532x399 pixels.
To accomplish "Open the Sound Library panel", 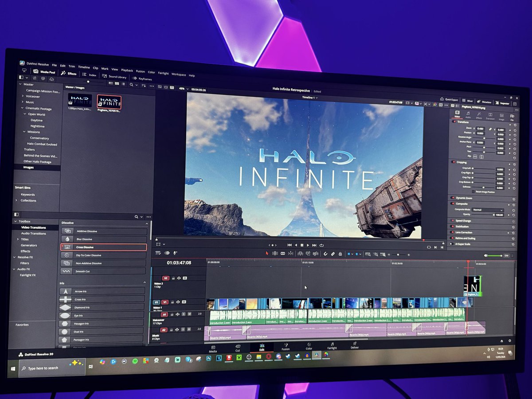I will point(114,76).
